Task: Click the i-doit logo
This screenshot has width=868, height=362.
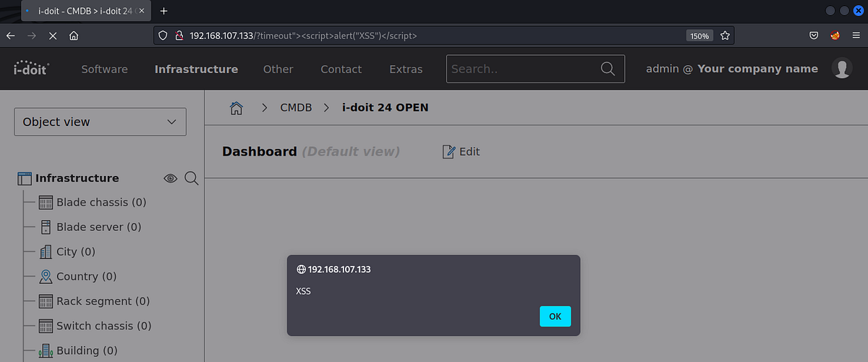Action: pyautogui.click(x=33, y=69)
